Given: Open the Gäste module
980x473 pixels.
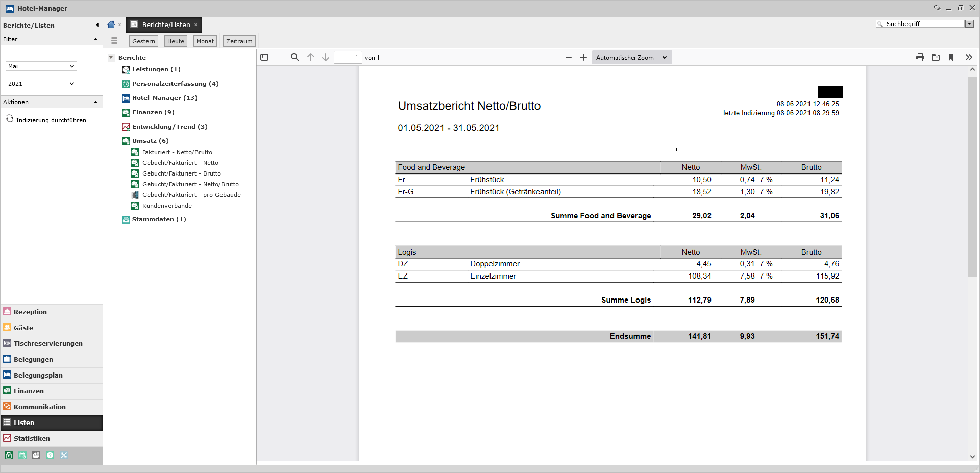Looking at the screenshot, I should point(52,328).
